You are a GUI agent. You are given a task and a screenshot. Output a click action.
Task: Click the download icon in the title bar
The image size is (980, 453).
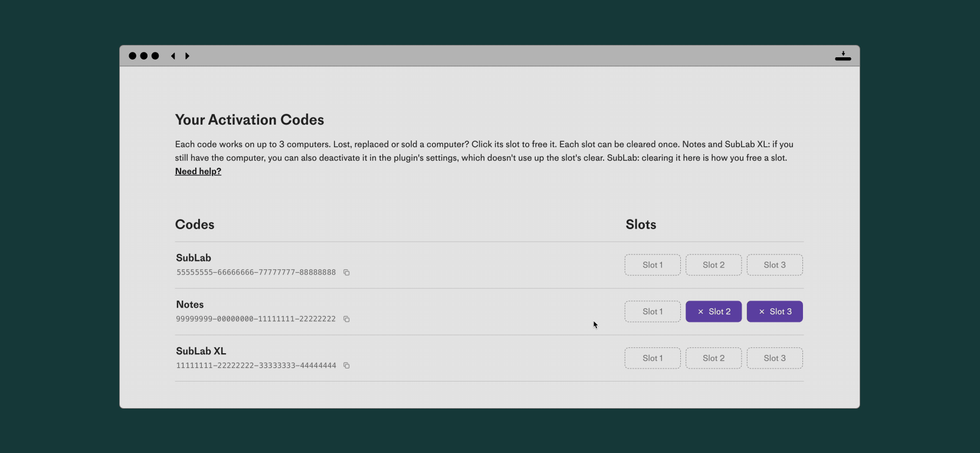(843, 56)
